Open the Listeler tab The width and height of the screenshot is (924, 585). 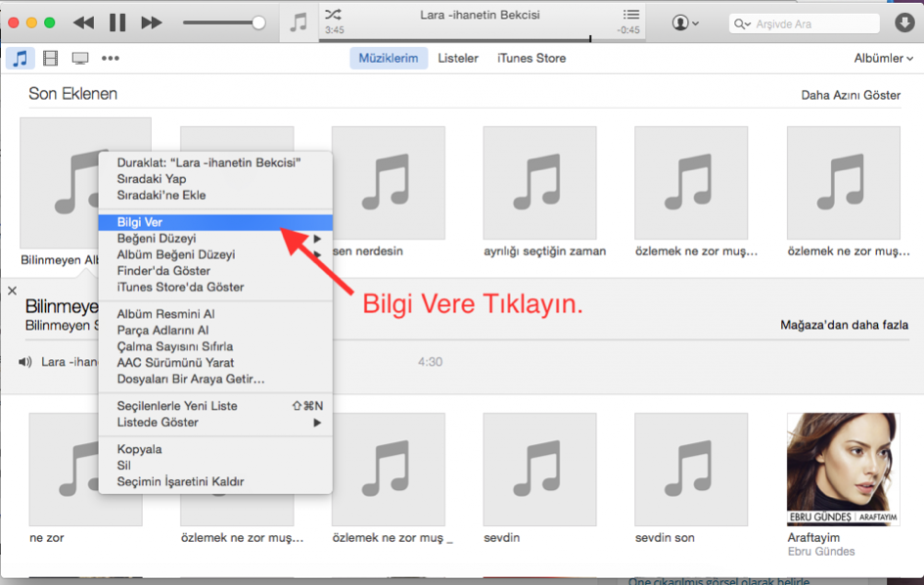click(458, 59)
